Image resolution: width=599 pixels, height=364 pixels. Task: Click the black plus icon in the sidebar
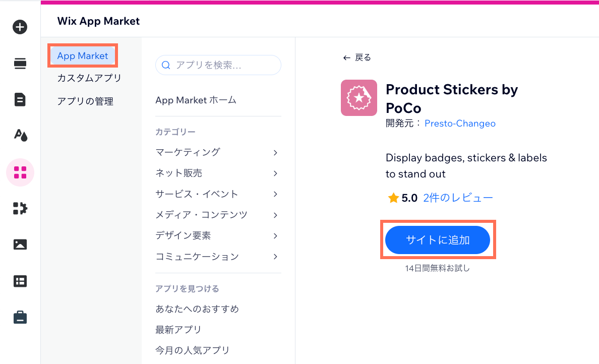[20, 27]
